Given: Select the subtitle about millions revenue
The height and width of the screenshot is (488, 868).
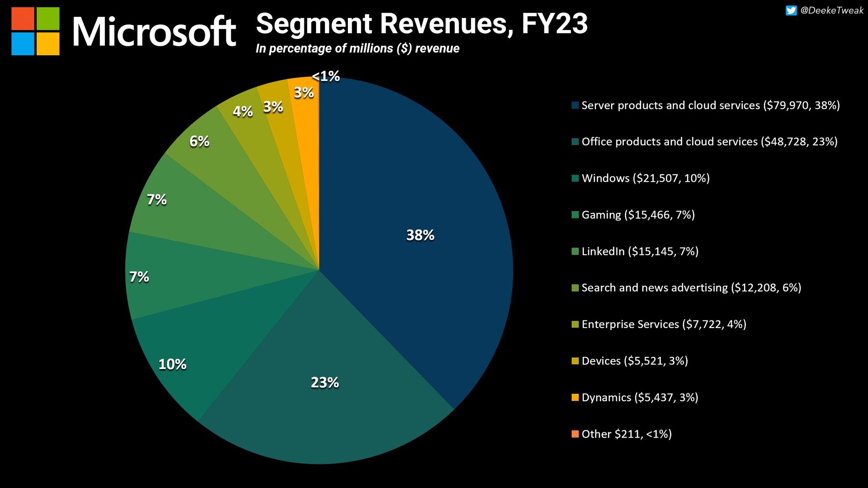Looking at the screenshot, I should 358,49.
